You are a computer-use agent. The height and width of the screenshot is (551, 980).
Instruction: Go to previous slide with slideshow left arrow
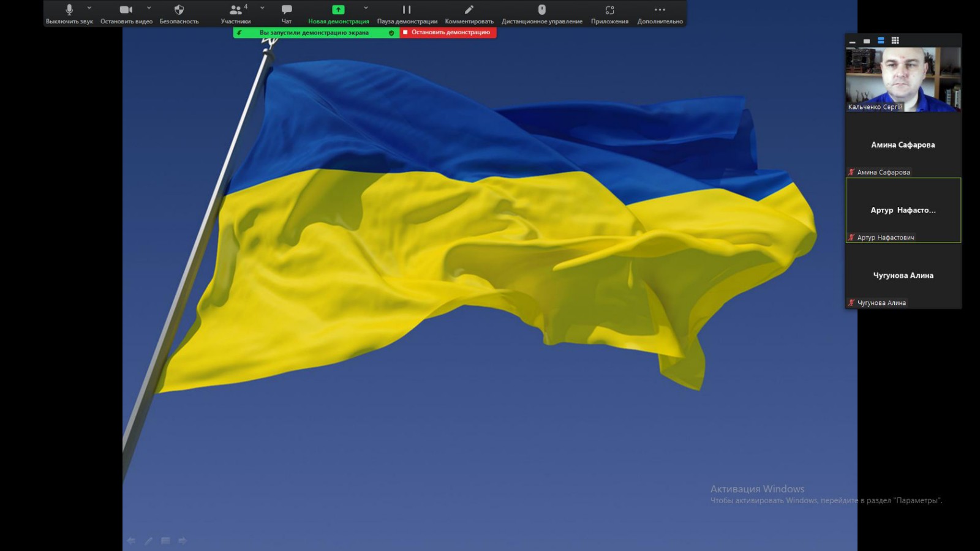pyautogui.click(x=131, y=541)
